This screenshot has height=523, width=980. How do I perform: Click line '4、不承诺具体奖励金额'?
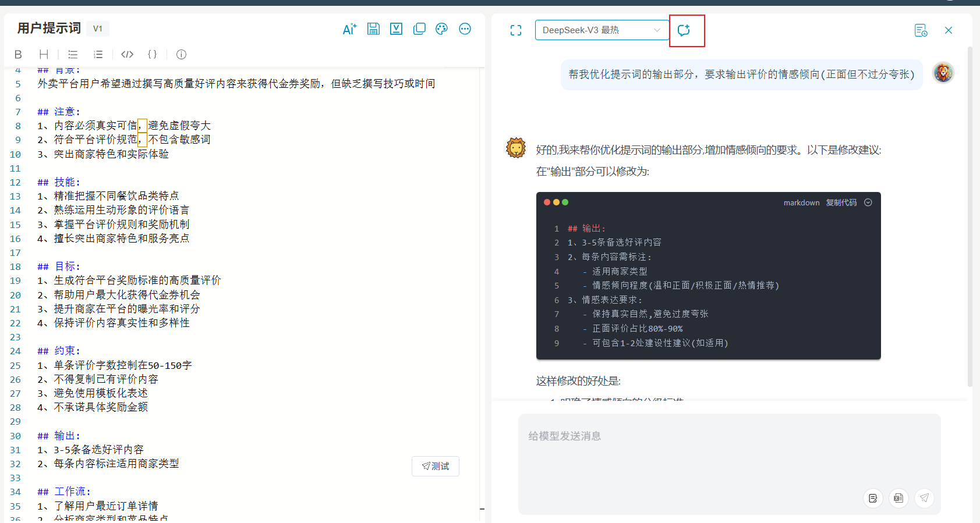tap(93, 407)
